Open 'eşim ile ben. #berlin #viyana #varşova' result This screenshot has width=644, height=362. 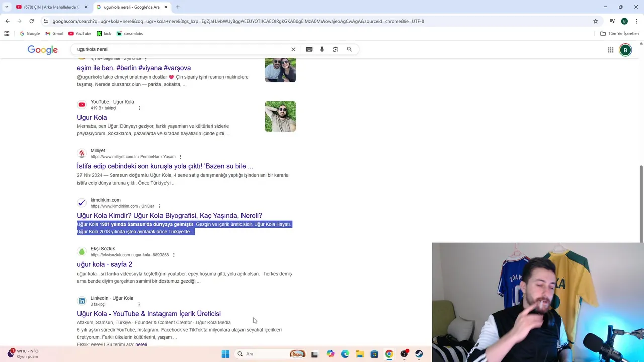[x=134, y=68]
